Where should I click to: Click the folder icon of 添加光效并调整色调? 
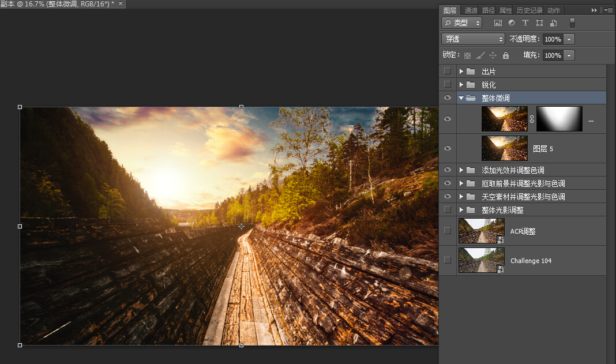[471, 170]
